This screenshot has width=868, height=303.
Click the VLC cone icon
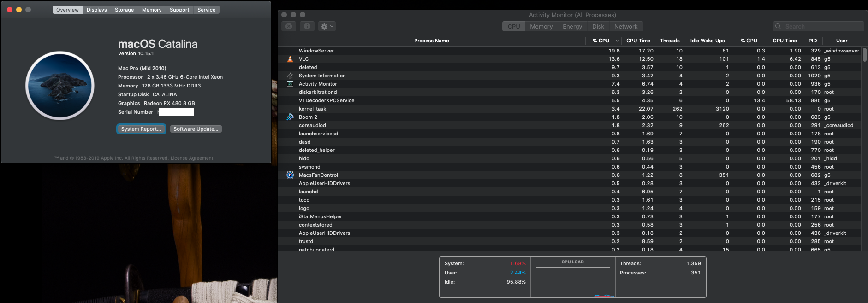tap(290, 59)
